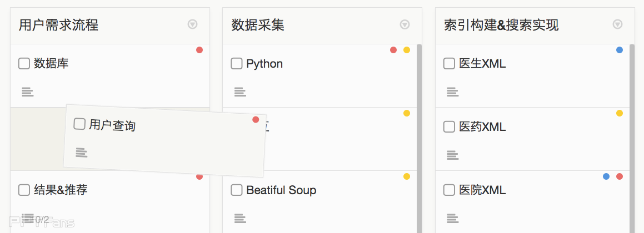The height and width of the screenshot is (233, 644).
Task: Click the blue label dot on 医生XML card
Action: click(x=620, y=50)
